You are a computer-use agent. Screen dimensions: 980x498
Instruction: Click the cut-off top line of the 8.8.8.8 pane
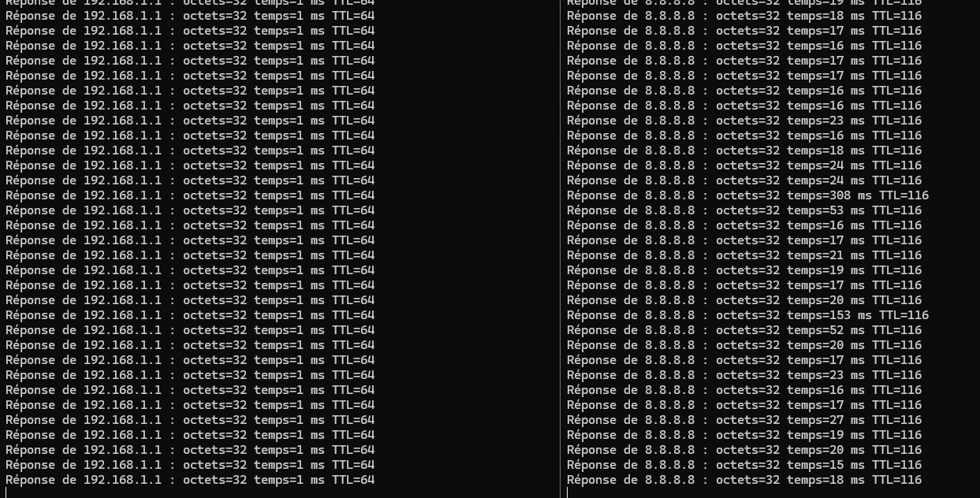coord(744,3)
